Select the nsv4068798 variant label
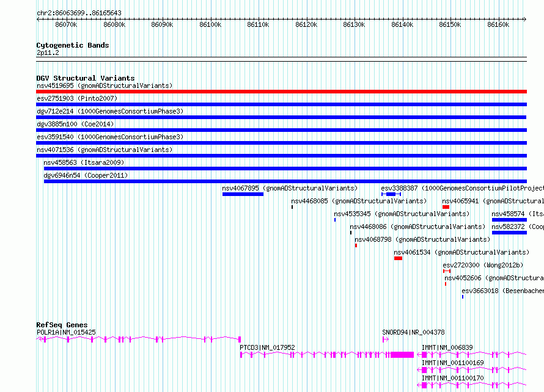 click(x=422, y=239)
